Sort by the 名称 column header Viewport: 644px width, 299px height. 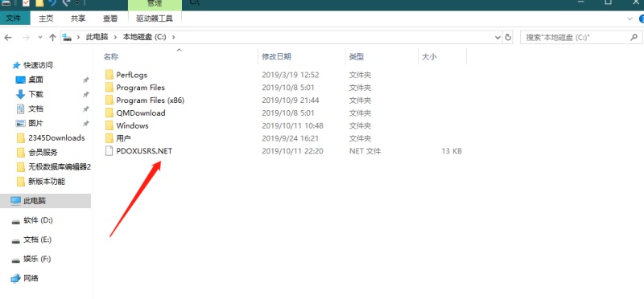[111, 57]
